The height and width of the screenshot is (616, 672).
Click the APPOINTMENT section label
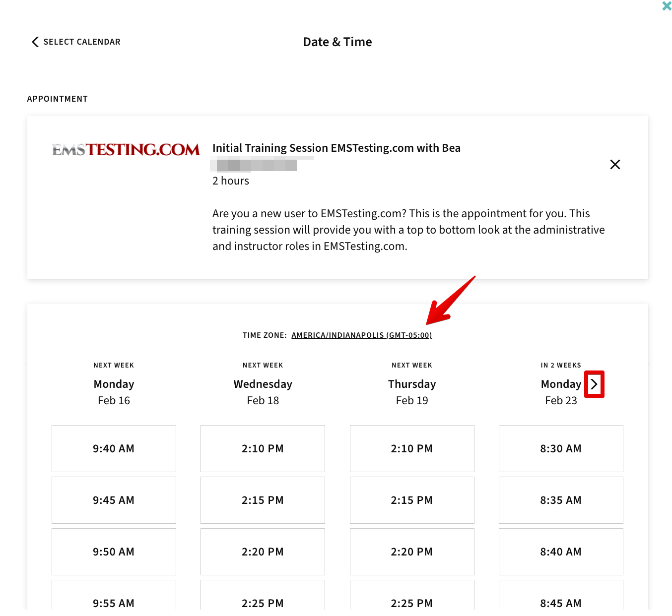57,99
